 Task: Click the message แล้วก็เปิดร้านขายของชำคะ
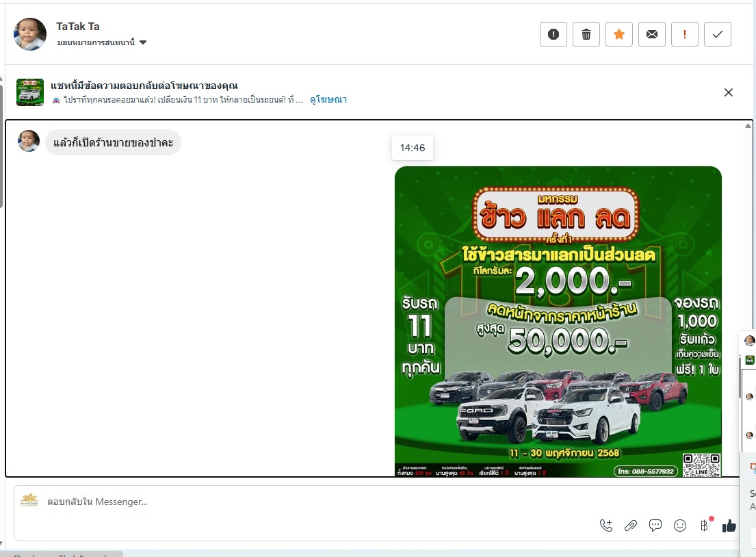coord(114,143)
